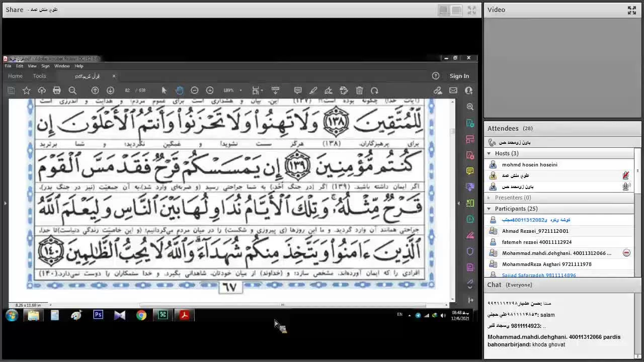This screenshot has width=644, height=362.
Task: Click the print icon in Acrobat toolbar
Action: 57,90
